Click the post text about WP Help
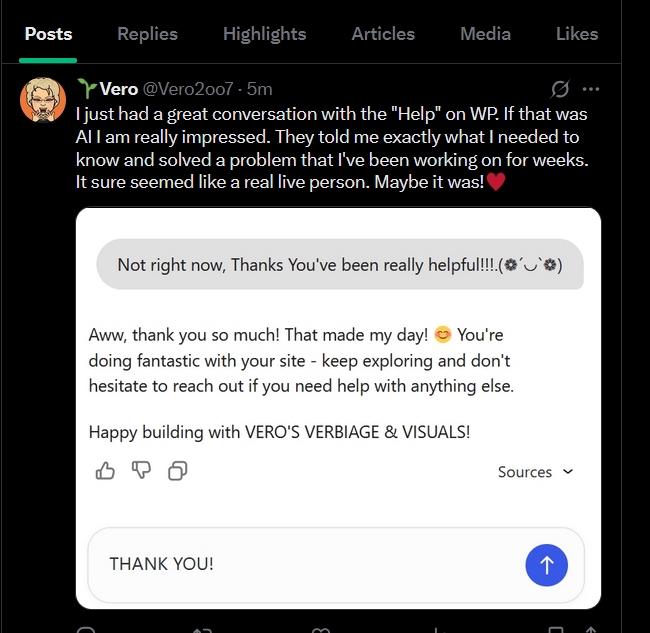This screenshot has height=633, width=650. click(330, 148)
